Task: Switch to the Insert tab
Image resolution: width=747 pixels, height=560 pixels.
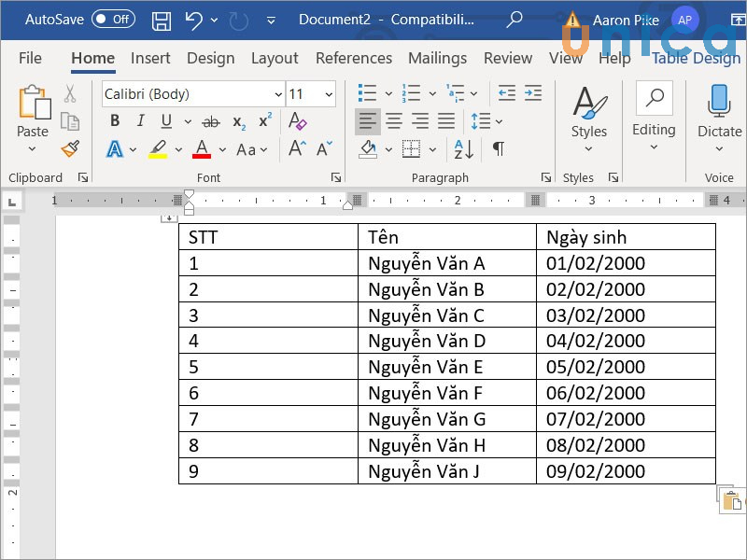Action: click(150, 58)
